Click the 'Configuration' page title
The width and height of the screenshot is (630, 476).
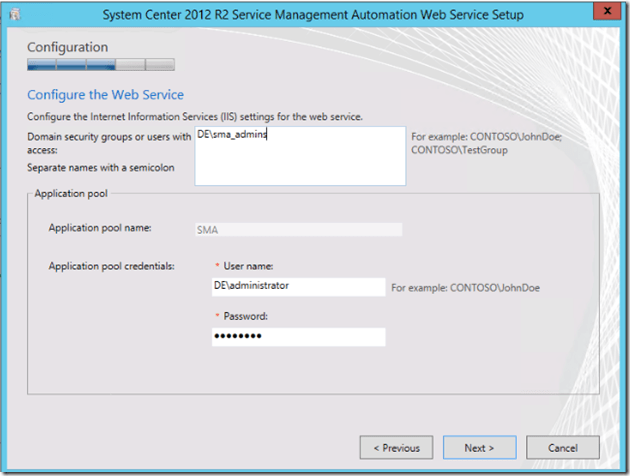(x=67, y=47)
